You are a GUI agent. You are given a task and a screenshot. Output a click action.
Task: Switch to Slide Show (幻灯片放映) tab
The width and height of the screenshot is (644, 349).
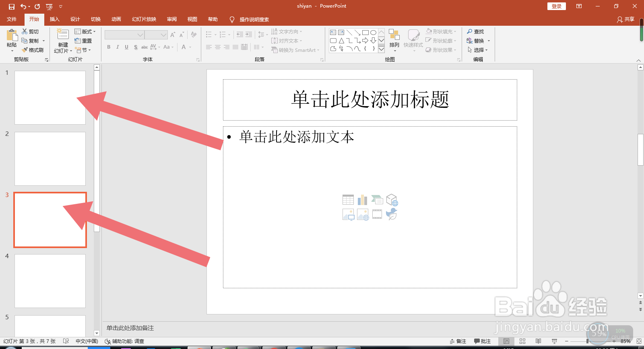[x=144, y=19]
